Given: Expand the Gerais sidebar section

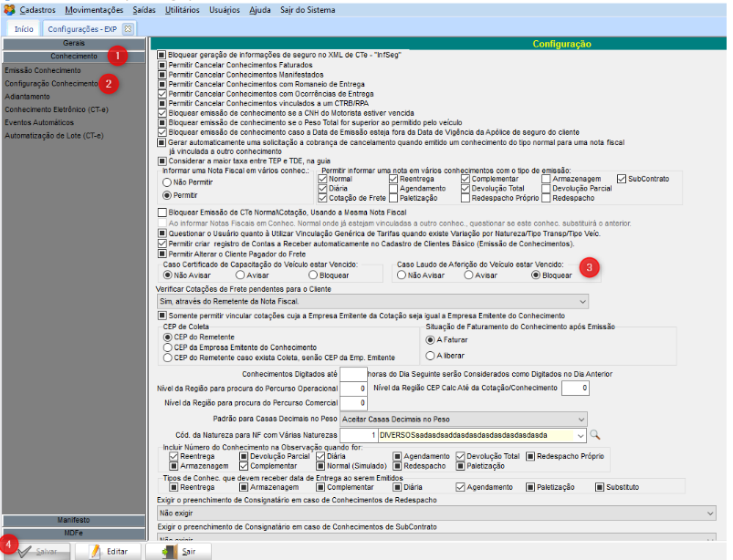Looking at the screenshot, I should click(74, 44).
